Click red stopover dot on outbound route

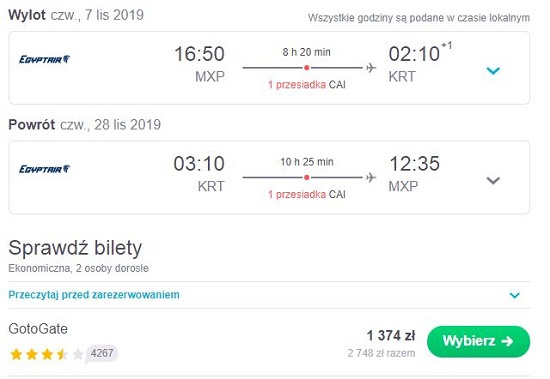[307, 68]
